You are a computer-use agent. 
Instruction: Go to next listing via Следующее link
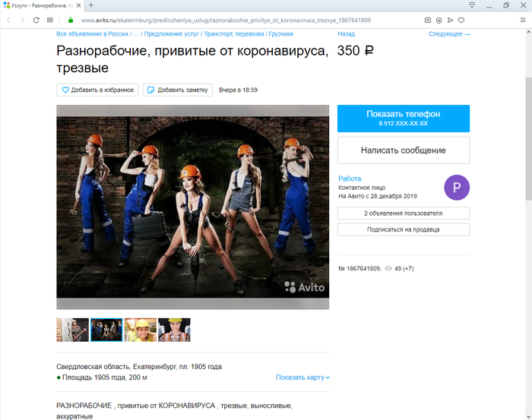pyautogui.click(x=448, y=34)
